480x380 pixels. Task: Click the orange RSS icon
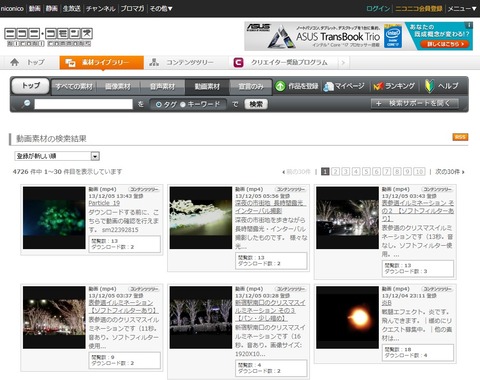(460, 137)
